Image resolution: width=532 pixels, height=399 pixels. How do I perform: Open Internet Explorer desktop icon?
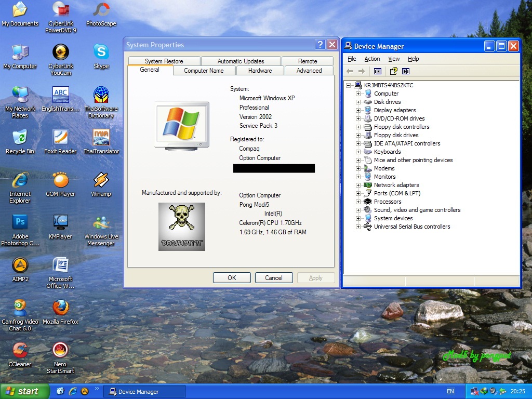pyautogui.click(x=20, y=188)
